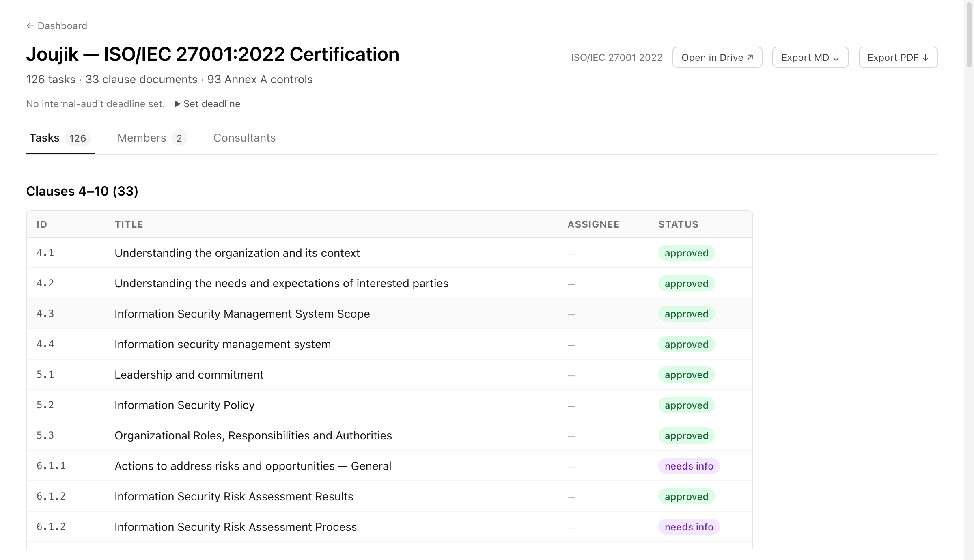Open the Consultants tab
This screenshot has width=974, height=560.
click(244, 138)
